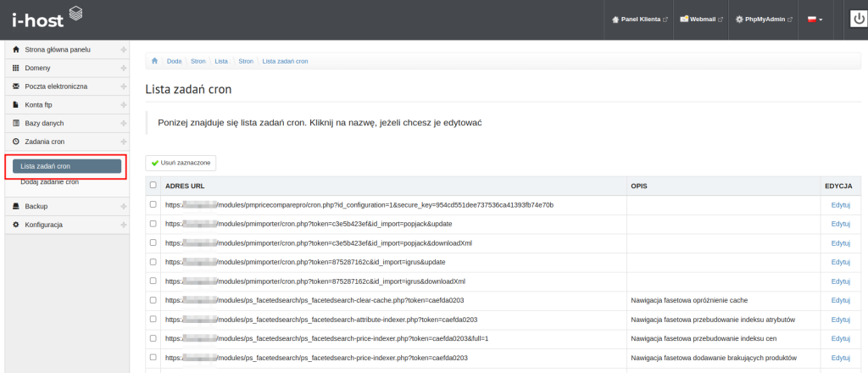Check the pmpricecomparepro cron row checkbox

tap(153, 204)
